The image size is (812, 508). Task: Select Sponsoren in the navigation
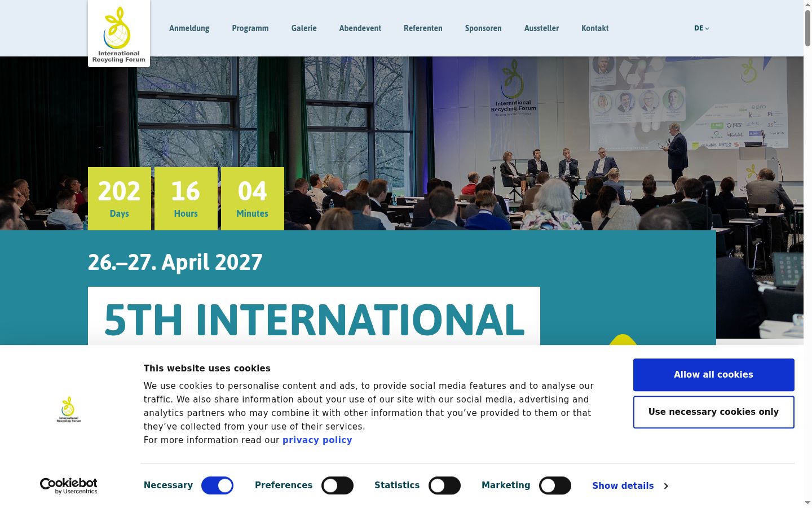[483, 28]
